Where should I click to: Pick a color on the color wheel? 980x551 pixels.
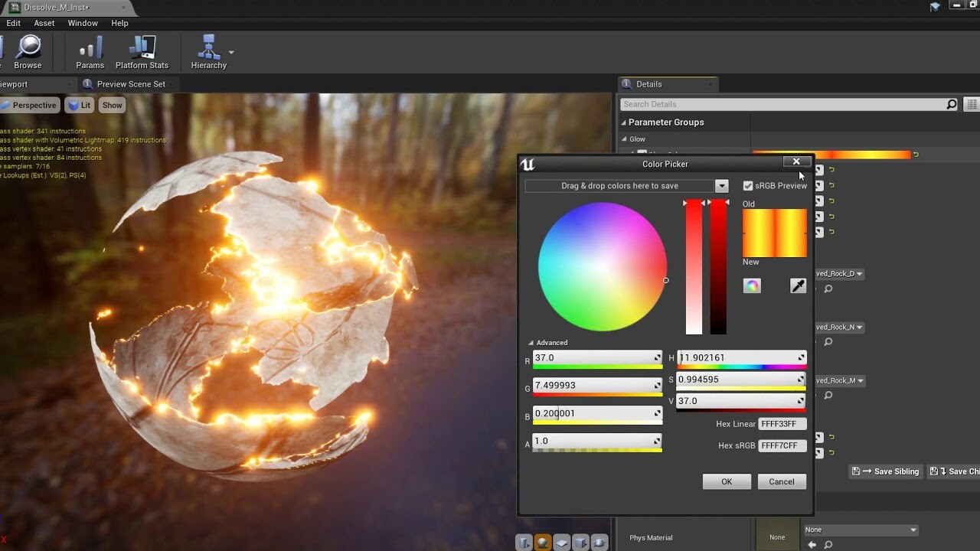(602, 266)
